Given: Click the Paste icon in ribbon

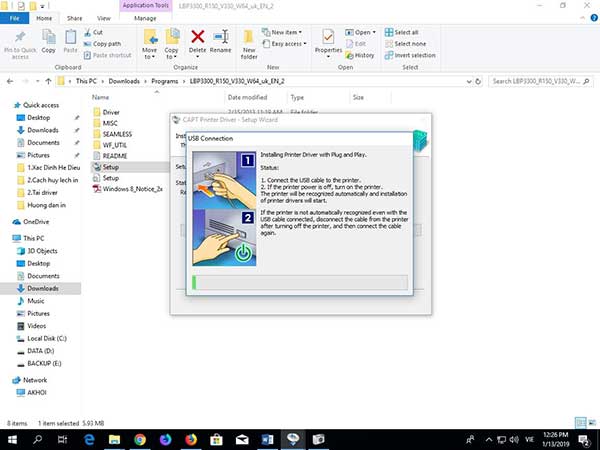Looking at the screenshot, I should [70, 37].
